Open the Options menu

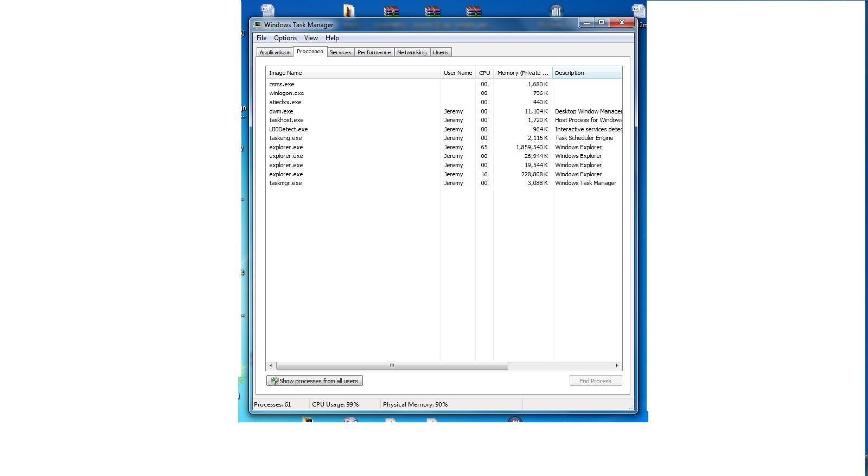285,38
